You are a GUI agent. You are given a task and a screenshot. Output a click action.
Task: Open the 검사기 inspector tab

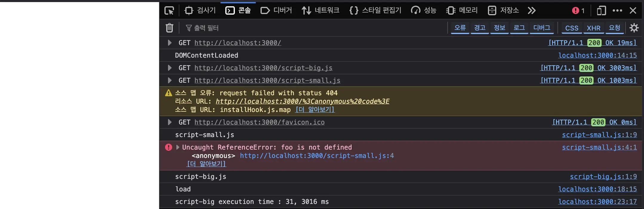click(200, 10)
